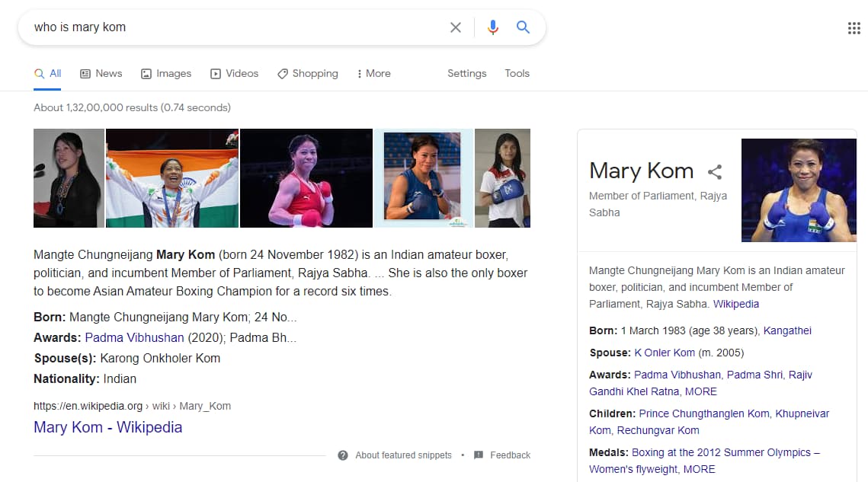The image size is (868, 482).
Task: Share Mary Kom knowledge panel
Action: pyautogui.click(x=715, y=171)
